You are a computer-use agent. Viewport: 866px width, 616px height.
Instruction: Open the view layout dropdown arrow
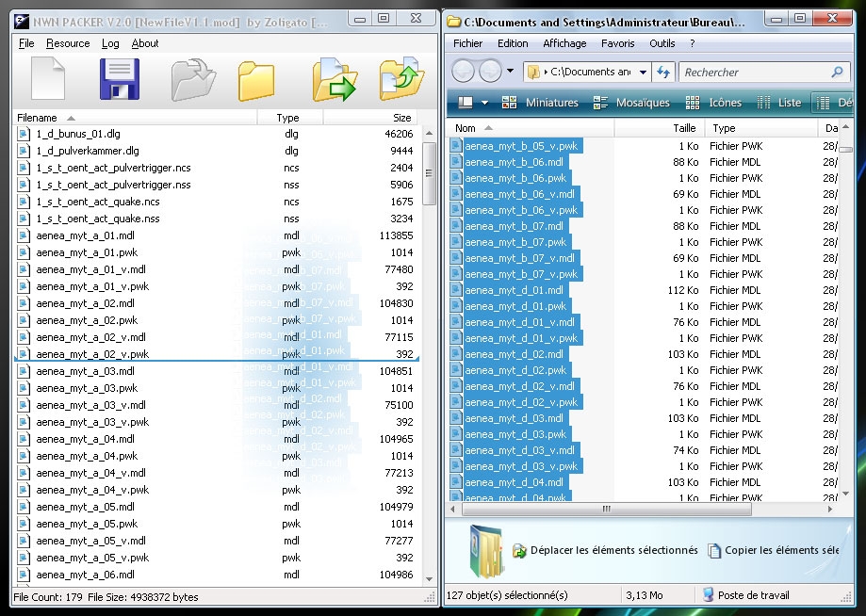click(484, 103)
